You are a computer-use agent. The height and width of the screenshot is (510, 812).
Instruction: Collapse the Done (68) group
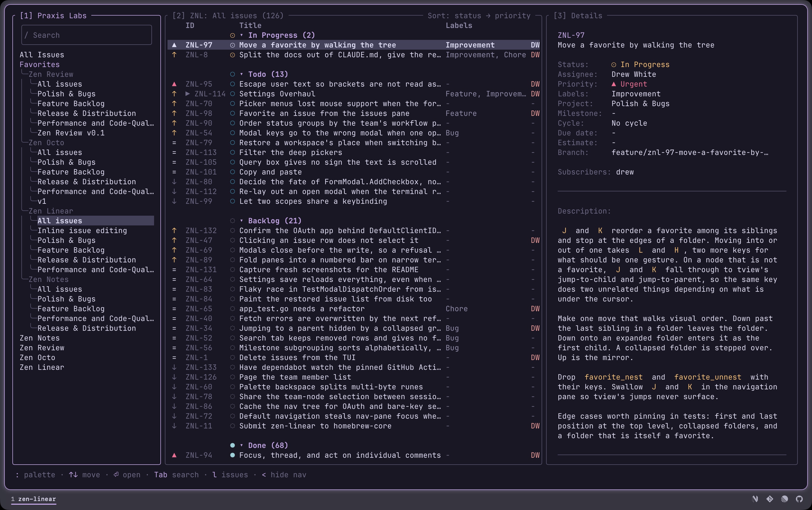[241, 445]
